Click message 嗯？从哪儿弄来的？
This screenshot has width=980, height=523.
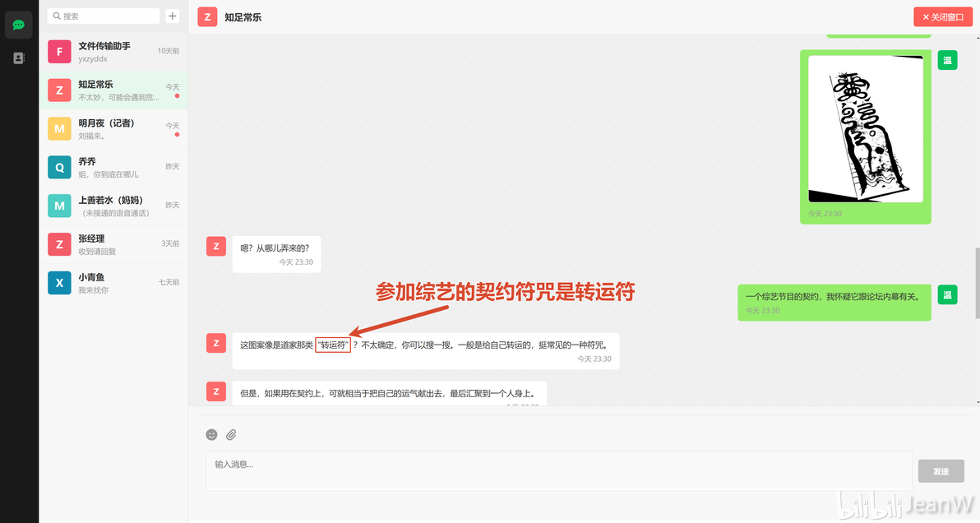276,254
